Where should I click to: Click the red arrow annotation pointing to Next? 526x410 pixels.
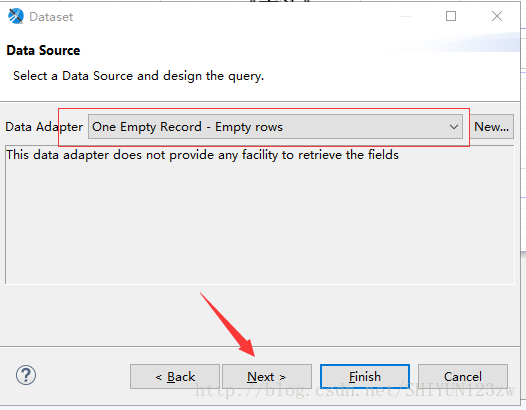(x=227, y=325)
